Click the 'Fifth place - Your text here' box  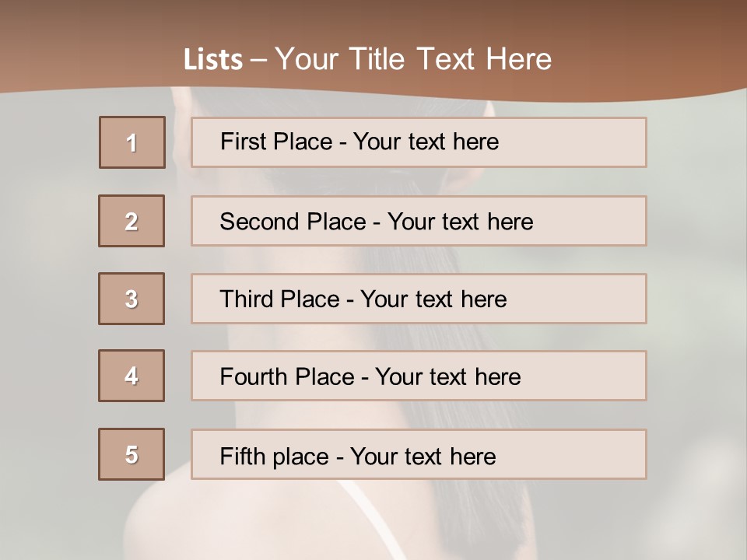point(419,454)
